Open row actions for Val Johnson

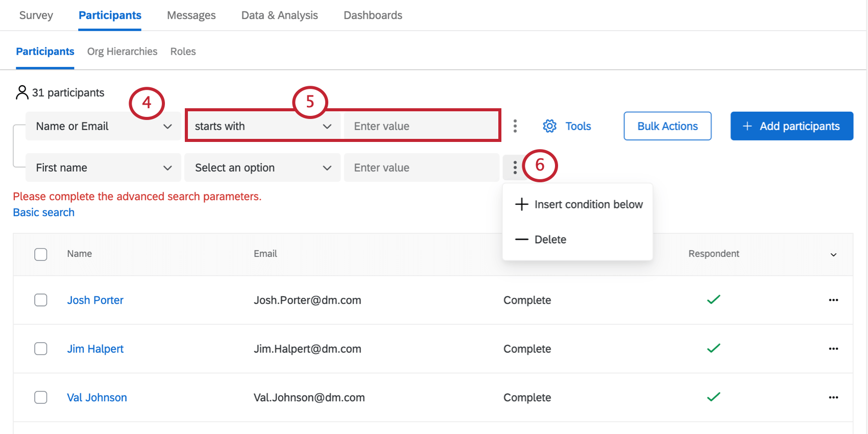point(833,397)
